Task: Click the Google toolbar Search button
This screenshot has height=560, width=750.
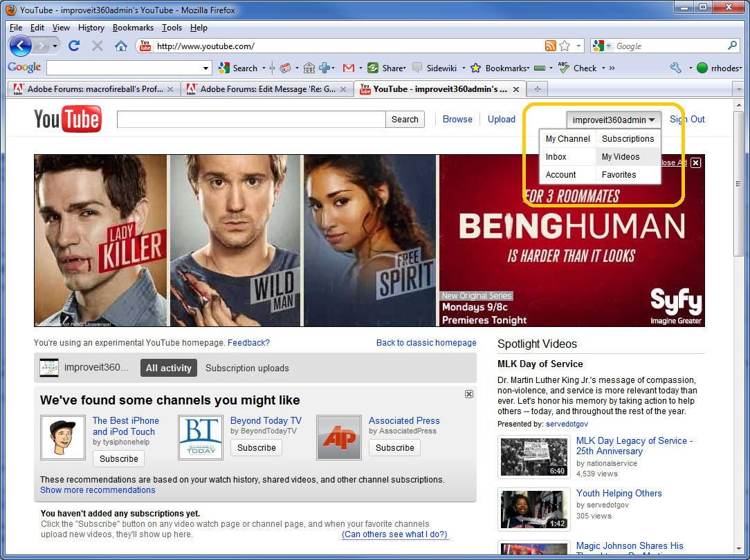Action: tap(238, 68)
